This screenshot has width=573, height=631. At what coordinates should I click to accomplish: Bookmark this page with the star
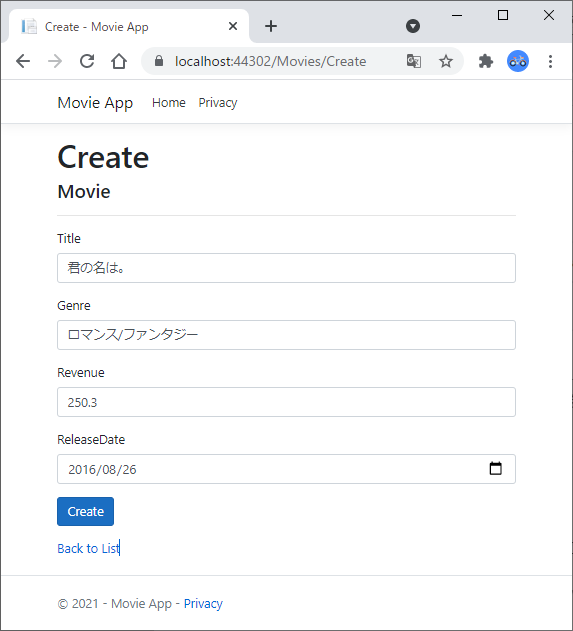[x=446, y=61]
